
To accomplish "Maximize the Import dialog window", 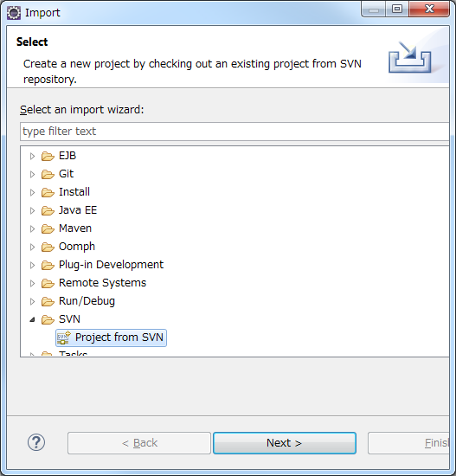I will coord(397,10).
